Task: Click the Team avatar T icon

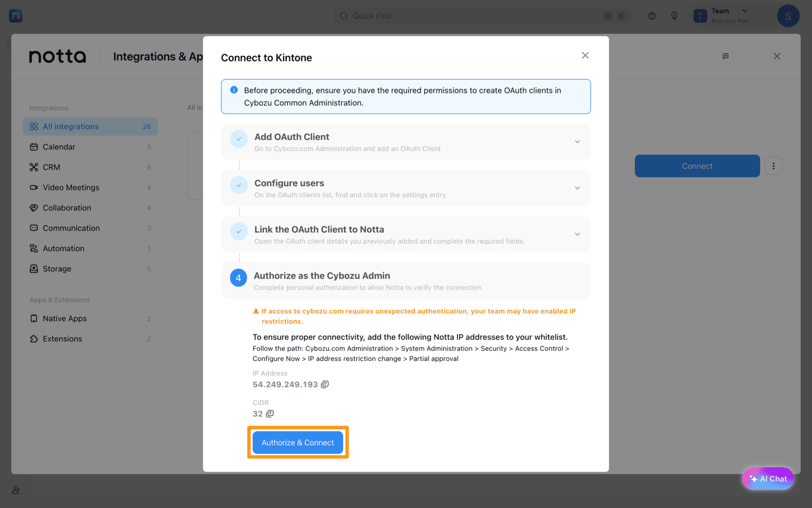Action: 700,16
